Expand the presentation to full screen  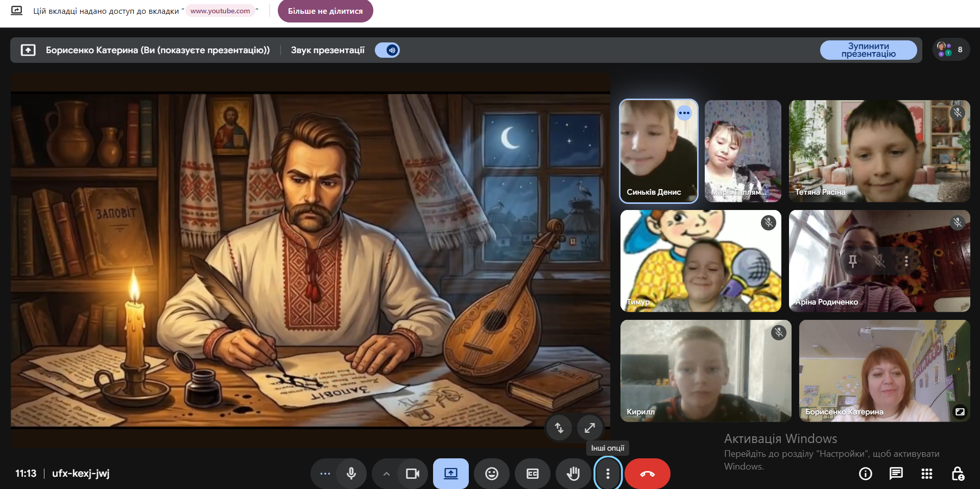(x=590, y=428)
